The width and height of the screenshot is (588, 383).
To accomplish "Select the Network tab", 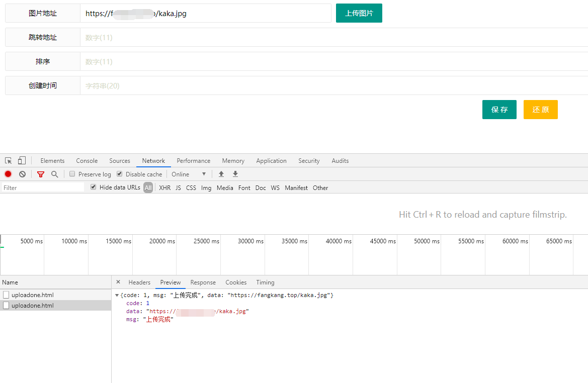I will 153,161.
